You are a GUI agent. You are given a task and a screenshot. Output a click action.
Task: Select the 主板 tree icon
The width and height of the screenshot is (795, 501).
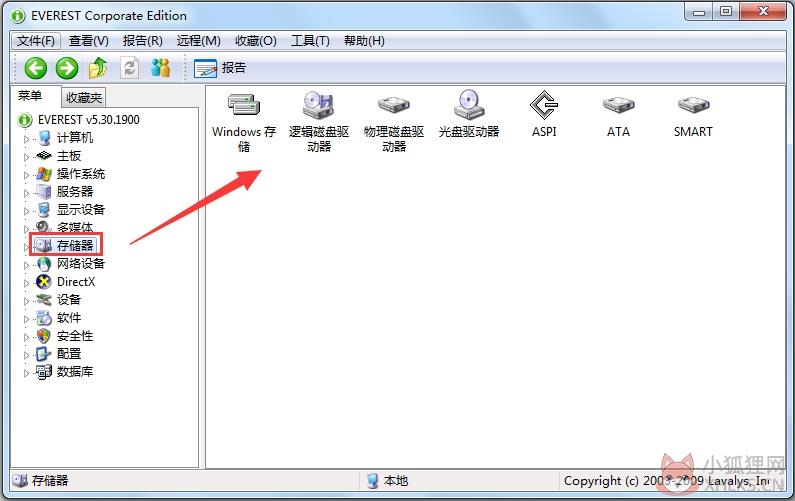pos(44,156)
